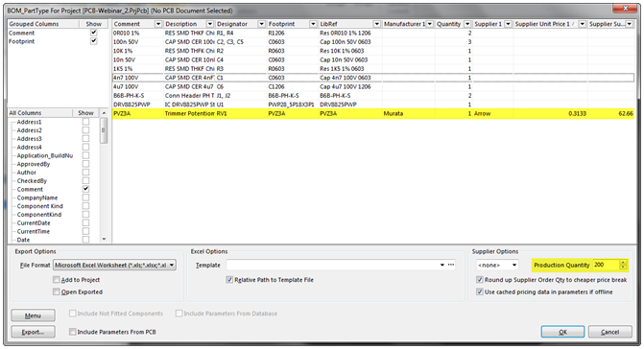
Task: Select the DRV8825PWP comment cell
Action: click(138, 105)
